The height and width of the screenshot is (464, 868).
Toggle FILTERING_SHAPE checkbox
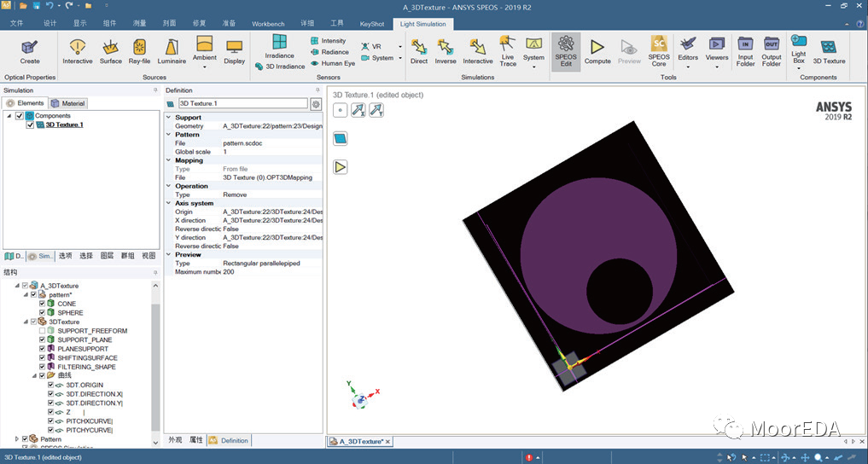[42, 367]
